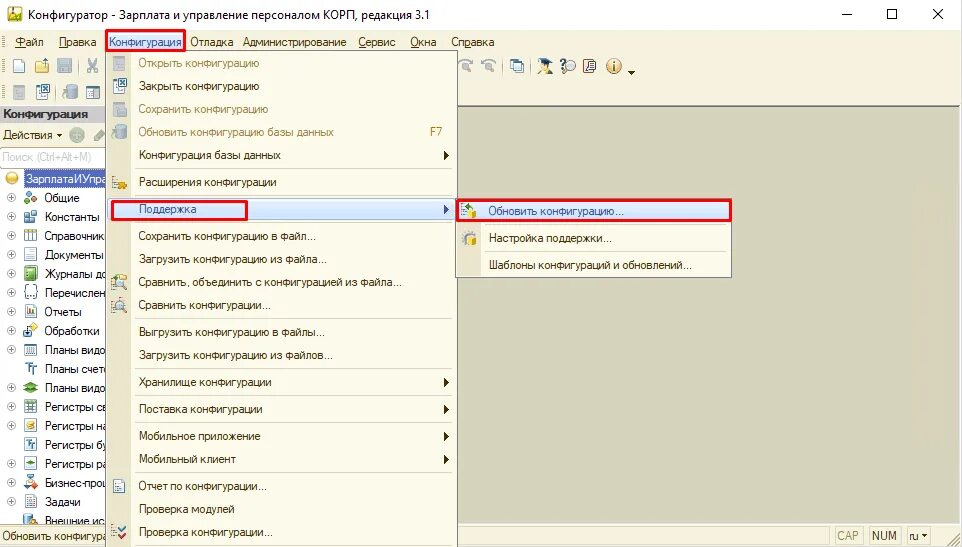The image size is (962, 547).
Task: Click the Compare configurations magnifier icon
Action: point(119,305)
